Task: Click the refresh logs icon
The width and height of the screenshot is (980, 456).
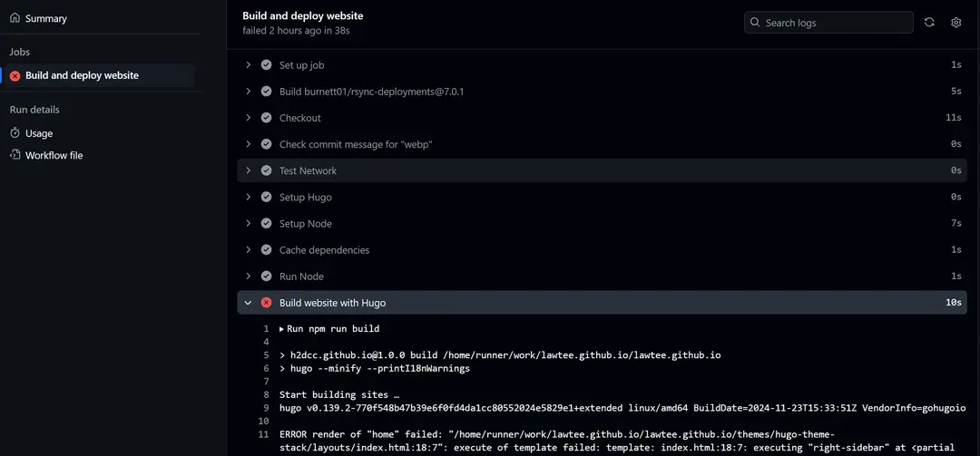Action: coord(929,23)
